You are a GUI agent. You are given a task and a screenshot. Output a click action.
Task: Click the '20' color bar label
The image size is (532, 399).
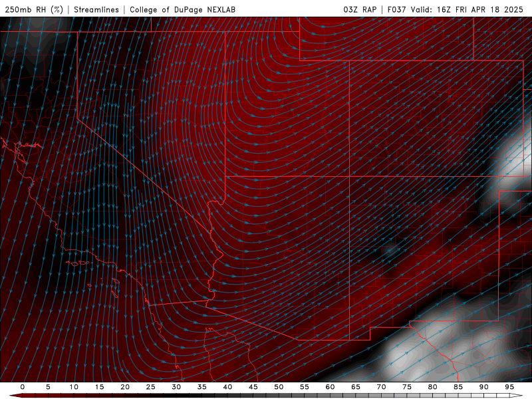point(125,387)
